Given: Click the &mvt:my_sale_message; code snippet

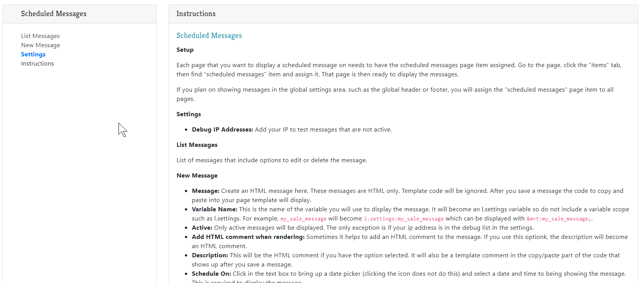Looking at the screenshot, I should pyautogui.click(x=558, y=219).
